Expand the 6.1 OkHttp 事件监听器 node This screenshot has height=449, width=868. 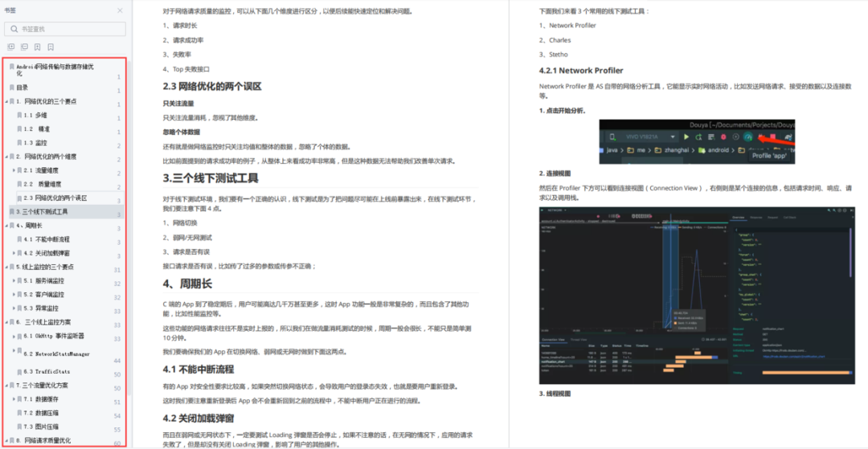[14, 336]
